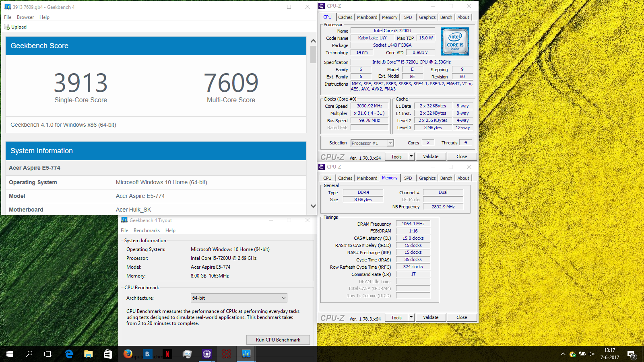Switch to Geekbench via taskbar icon
Image resolution: width=644 pixels, height=362 pixels.
point(246,354)
